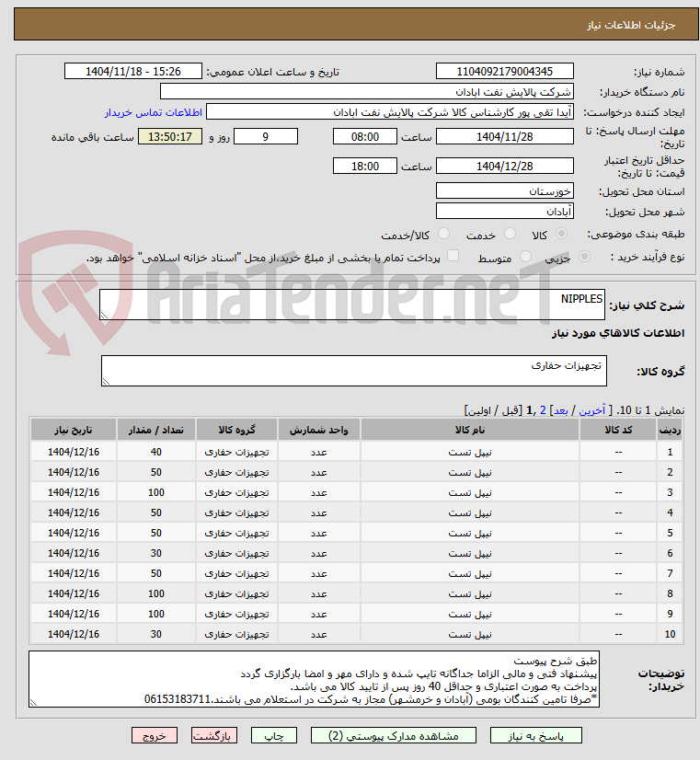700x760 pixels.
Task: Tick the اسناد خزانه اسلامی payment checkbox
Action: [453, 256]
